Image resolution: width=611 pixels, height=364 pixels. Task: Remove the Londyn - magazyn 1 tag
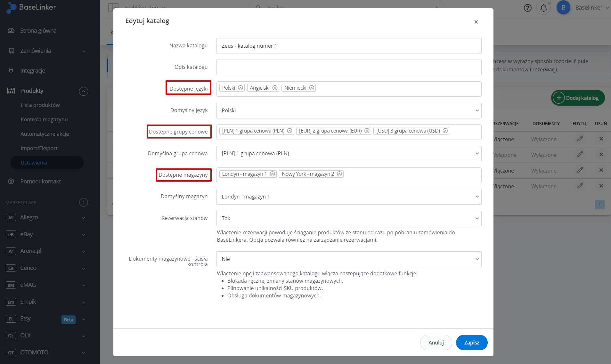tap(272, 174)
